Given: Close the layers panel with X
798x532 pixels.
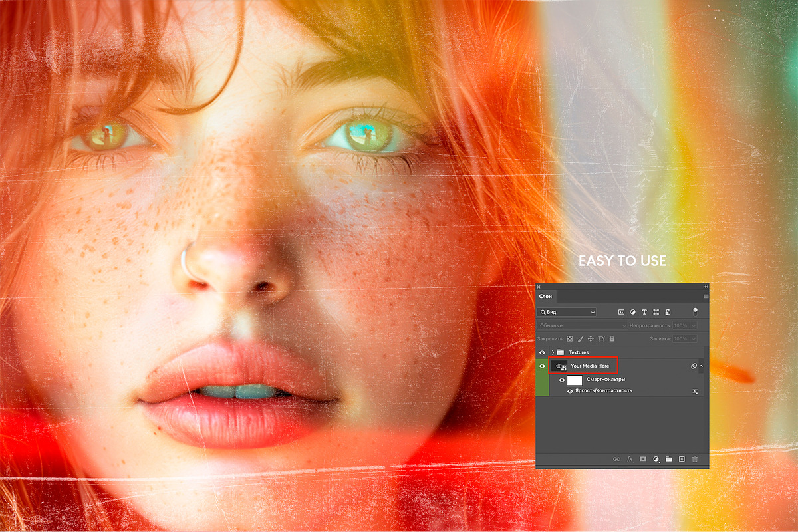Looking at the screenshot, I should 539,287.
